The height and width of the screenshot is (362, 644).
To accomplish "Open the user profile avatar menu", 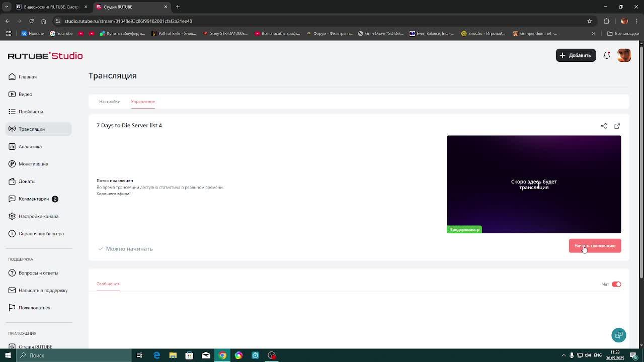I will coord(624,55).
